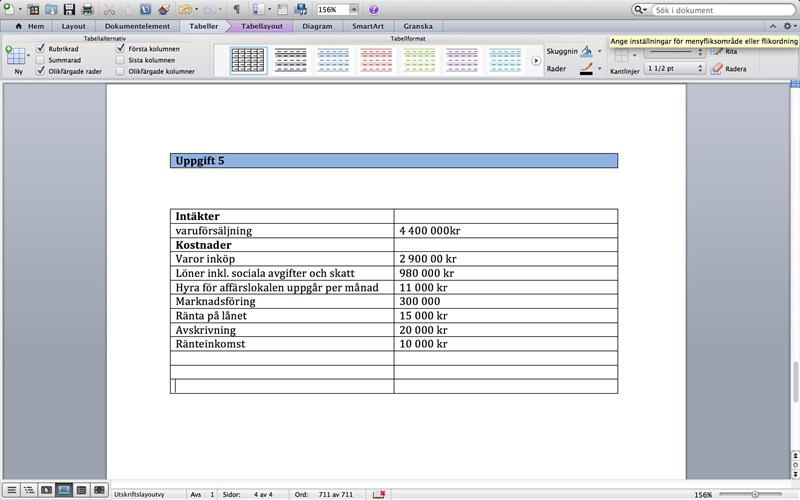Enable the Summarad checkbox
This screenshot has width=800, height=500.
(x=40, y=60)
